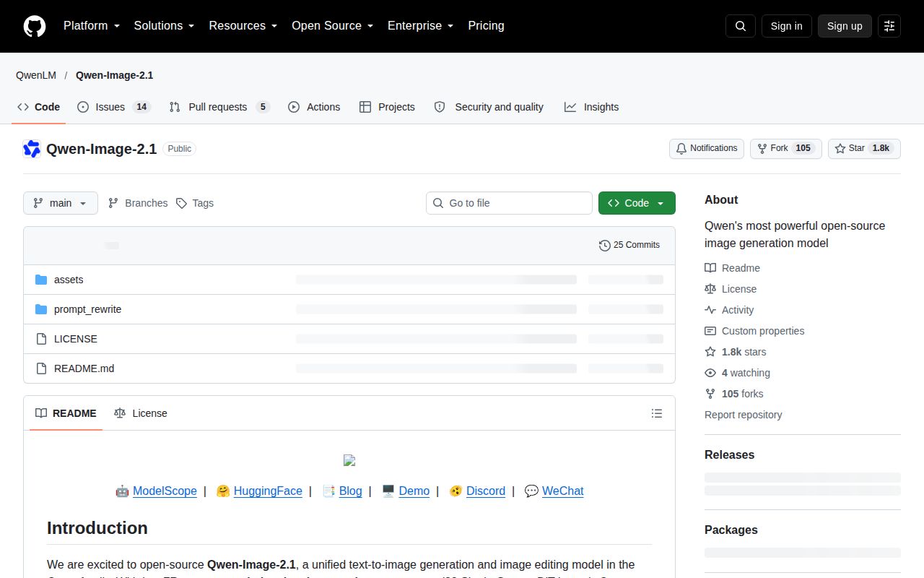
Task: Open the LICENSE file
Action: point(76,339)
